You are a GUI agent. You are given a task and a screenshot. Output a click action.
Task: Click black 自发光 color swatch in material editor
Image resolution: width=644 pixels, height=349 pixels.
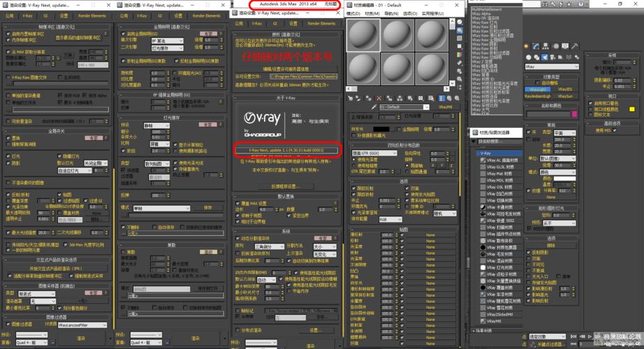click(x=381, y=129)
